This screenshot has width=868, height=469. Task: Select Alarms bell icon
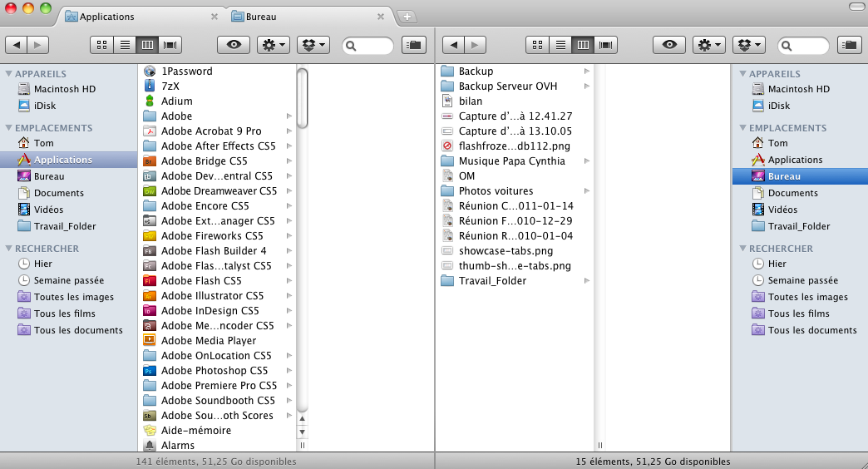[150, 445]
